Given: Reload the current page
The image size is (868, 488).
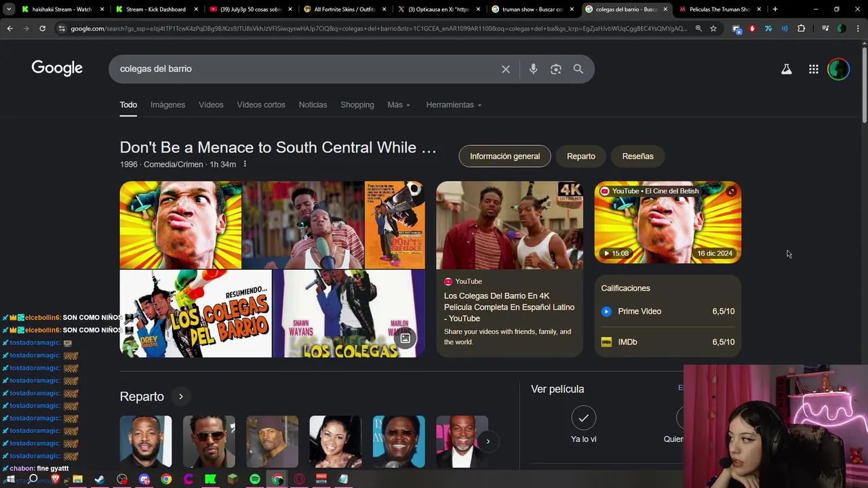Looking at the screenshot, I should point(42,28).
